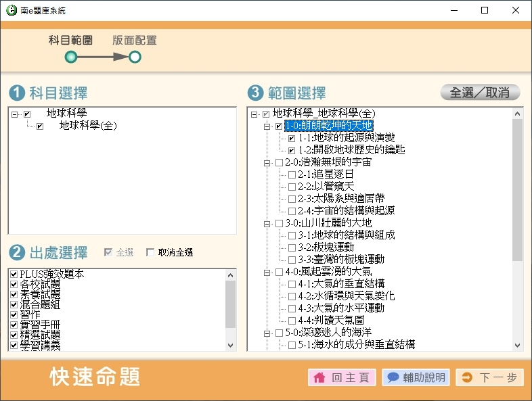The height and width of the screenshot is (401, 532).
Task: Check section 2-4:宇宙的結構與起源
Action: pyautogui.click(x=292, y=211)
